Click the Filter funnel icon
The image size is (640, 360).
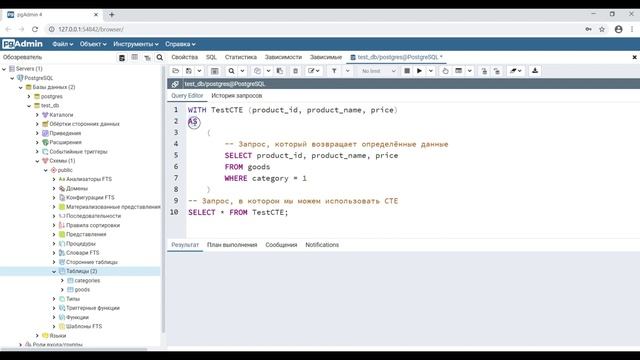(334, 71)
